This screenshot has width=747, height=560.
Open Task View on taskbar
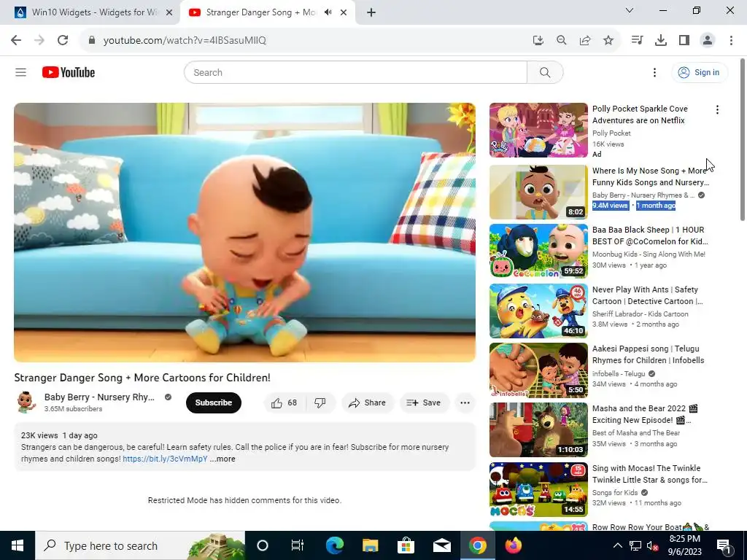coord(298,545)
